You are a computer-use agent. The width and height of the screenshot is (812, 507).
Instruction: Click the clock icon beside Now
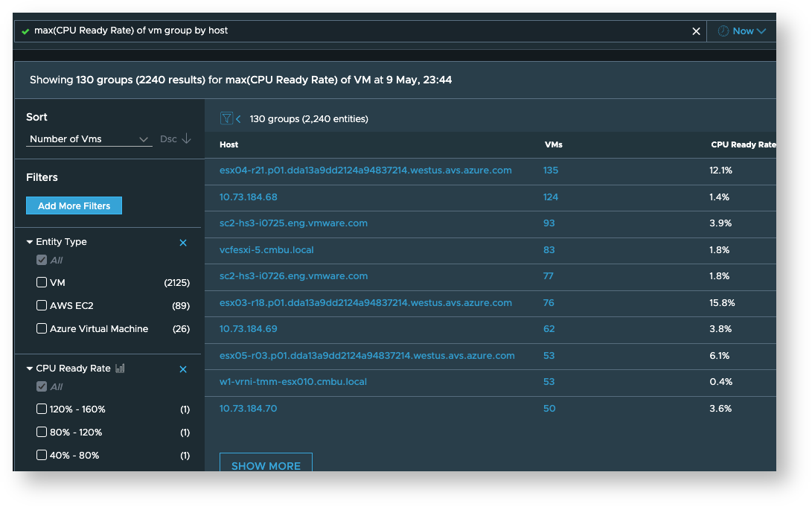(x=723, y=31)
